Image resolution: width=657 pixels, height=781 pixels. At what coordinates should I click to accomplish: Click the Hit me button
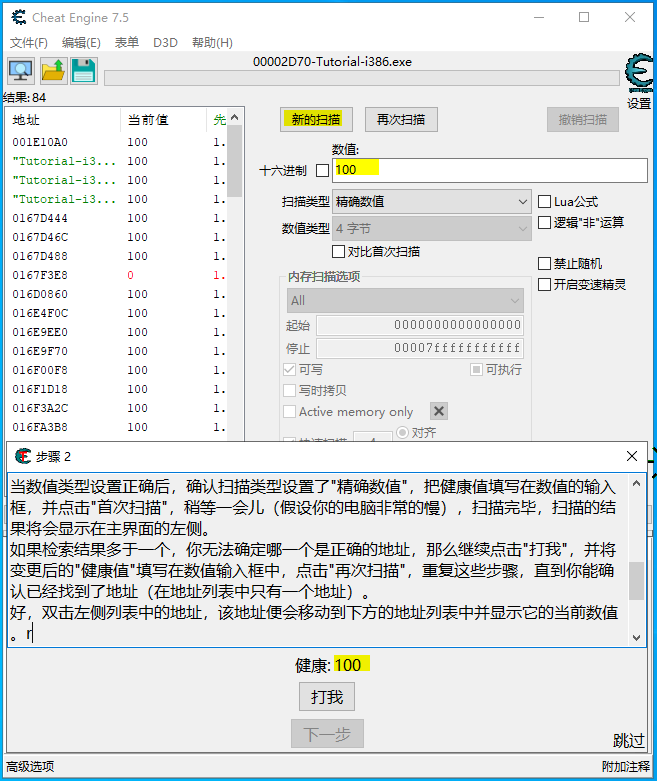pyautogui.click(x=327, y=697)
